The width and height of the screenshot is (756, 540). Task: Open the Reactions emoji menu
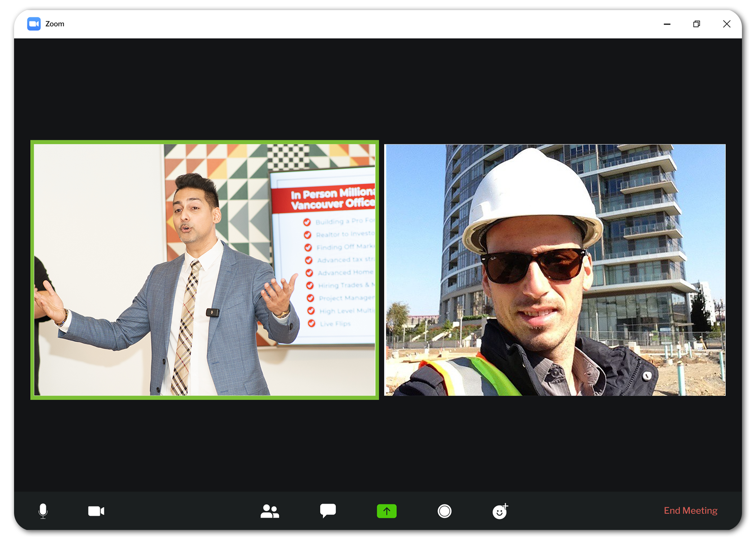(500, 511)
